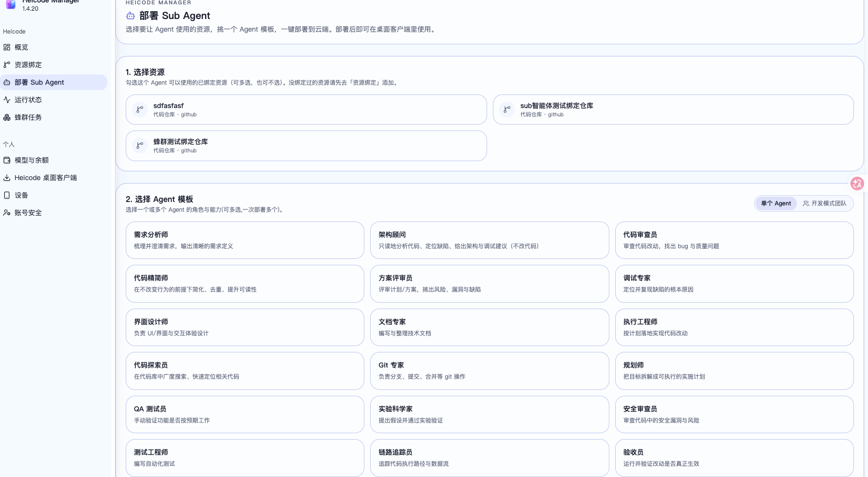Choose the Git 专家 template card

(490, 371)
